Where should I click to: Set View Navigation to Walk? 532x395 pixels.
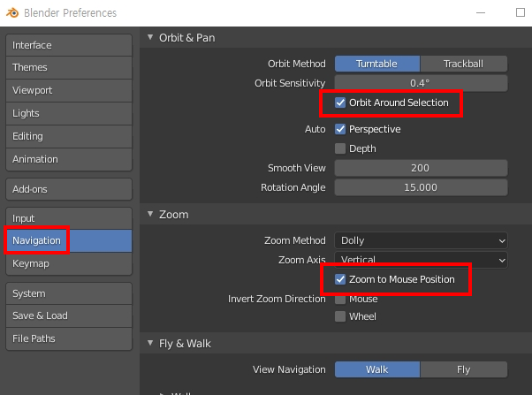pyautogui.click(x=377, y=369)
